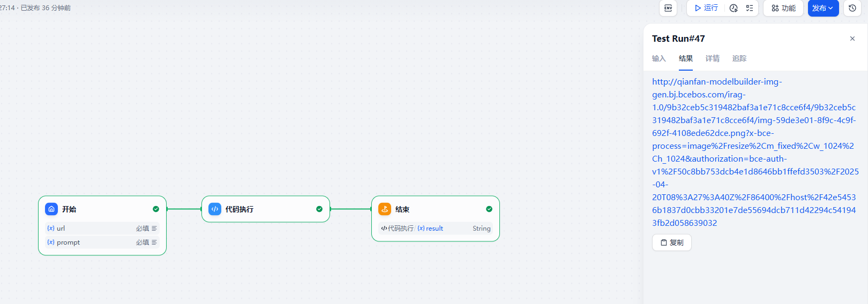Select the 结果 tab
Viewport: 868px width, 304px height.
click(685, 58)
